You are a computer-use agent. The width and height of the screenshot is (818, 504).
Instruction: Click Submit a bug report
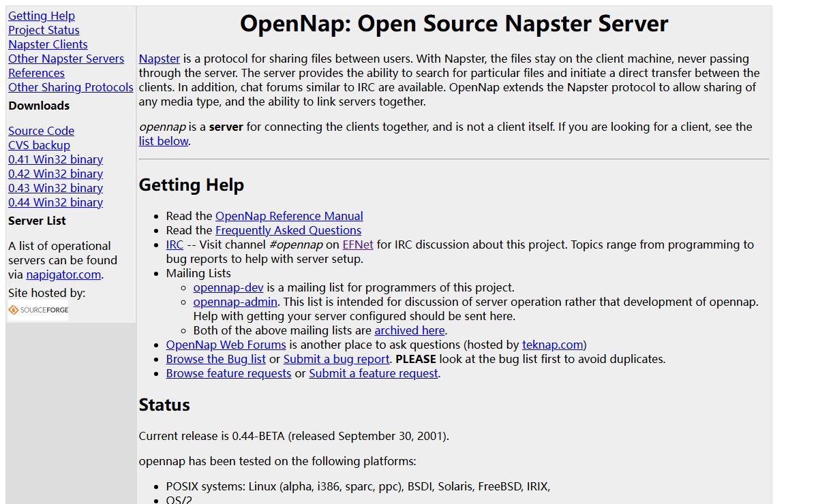(337, 359)
